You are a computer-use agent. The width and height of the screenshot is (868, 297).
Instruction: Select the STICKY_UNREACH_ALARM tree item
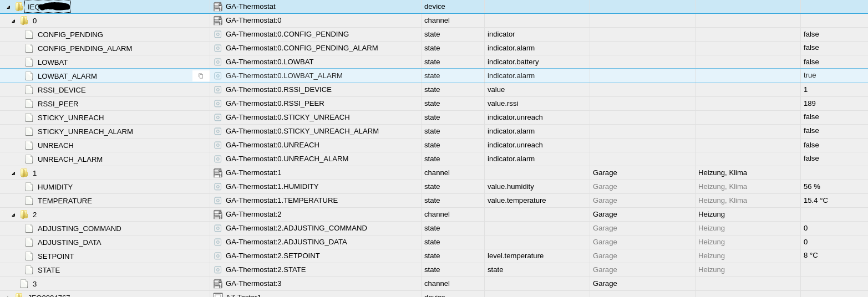point(85,131)
